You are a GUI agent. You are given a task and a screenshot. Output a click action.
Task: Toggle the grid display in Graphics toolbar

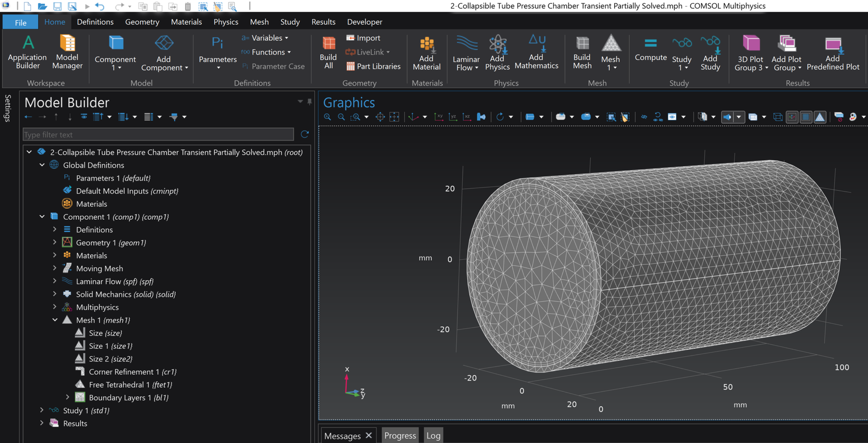(806, 117)
